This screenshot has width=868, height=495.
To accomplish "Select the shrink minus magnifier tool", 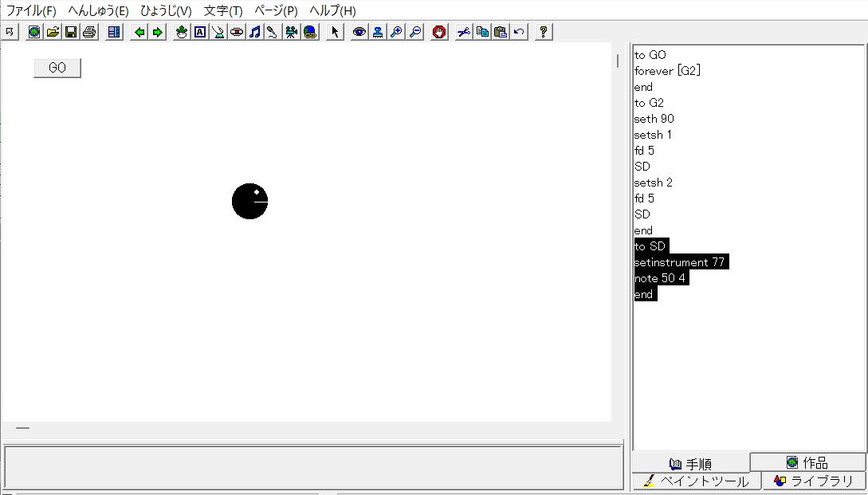I will pos(414,32).
